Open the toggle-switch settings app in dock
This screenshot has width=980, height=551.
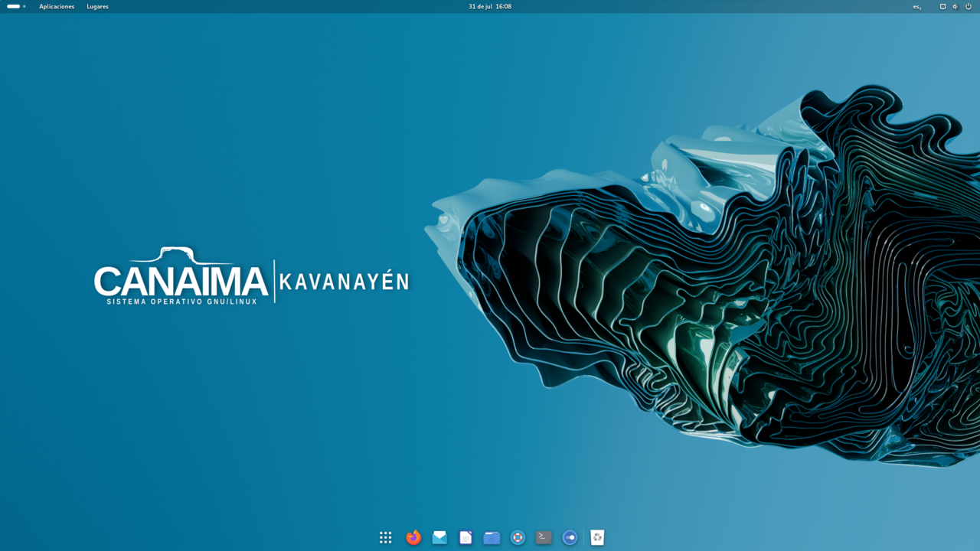coord(570,537)
